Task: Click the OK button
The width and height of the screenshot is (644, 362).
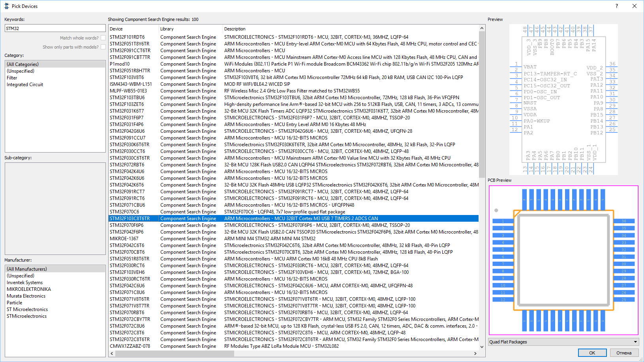Action: click(x=592, y=353)
